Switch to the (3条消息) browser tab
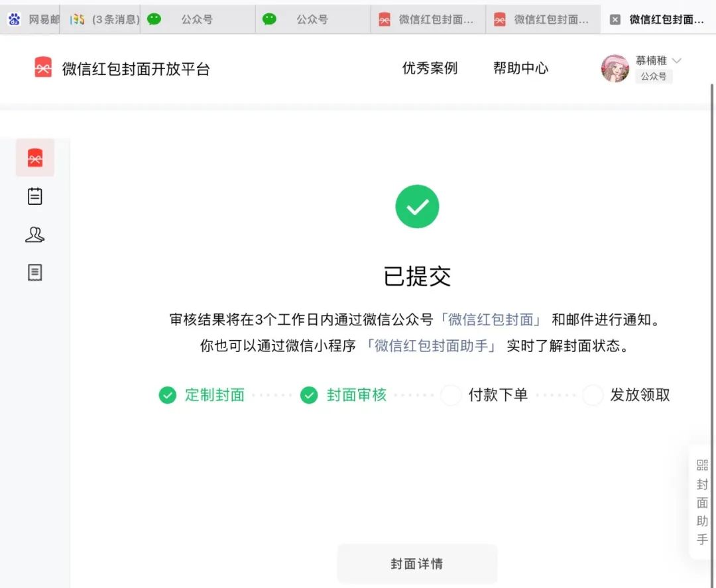716x588 pixels. tap(100, 19)
